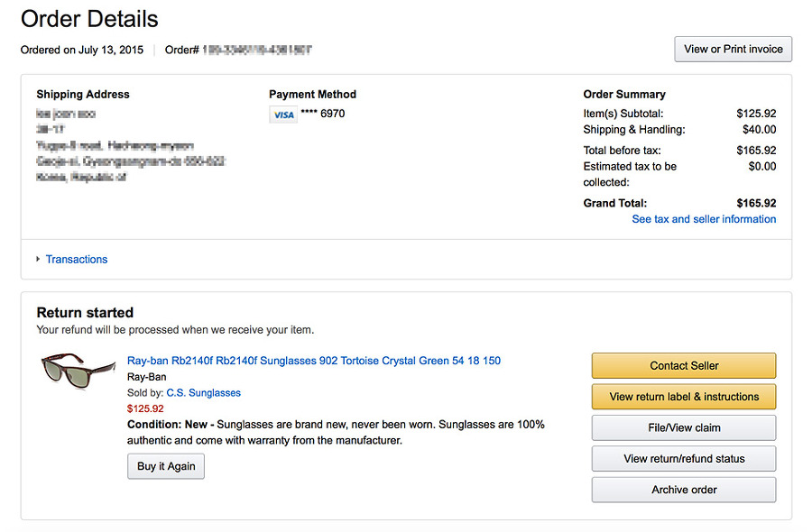Click the File/View claim button
The image size is (812, 532).
point(684,427)
